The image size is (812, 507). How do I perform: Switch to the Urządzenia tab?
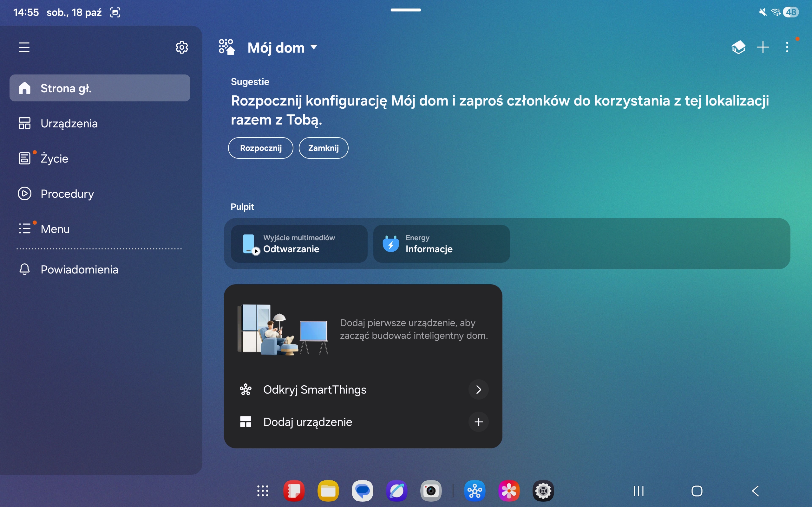[69, 123]
